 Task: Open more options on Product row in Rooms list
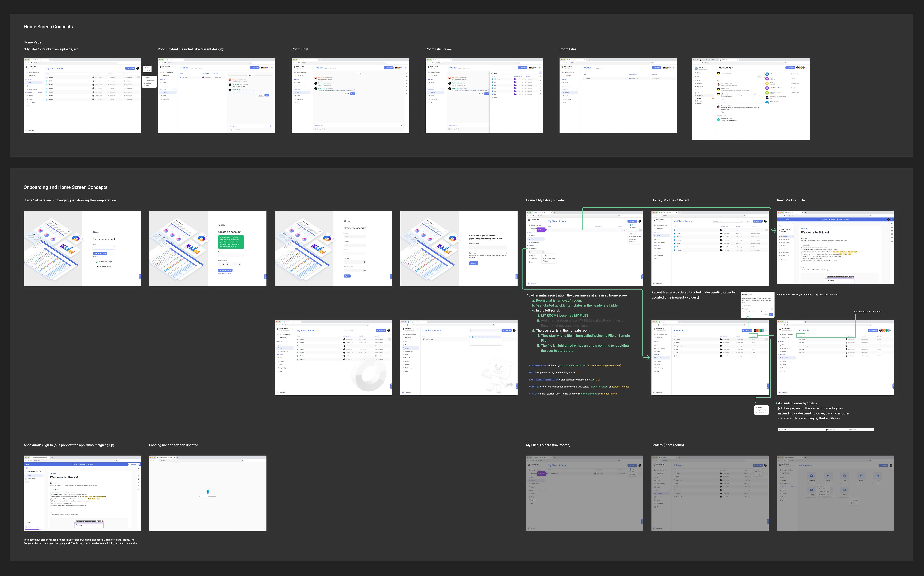tap(766, 339)
